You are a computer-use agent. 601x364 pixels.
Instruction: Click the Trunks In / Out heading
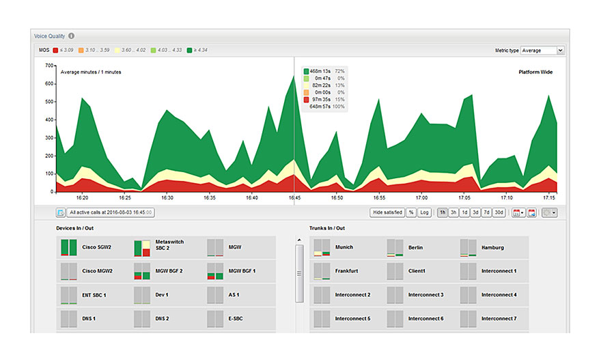tap(327, 228)
